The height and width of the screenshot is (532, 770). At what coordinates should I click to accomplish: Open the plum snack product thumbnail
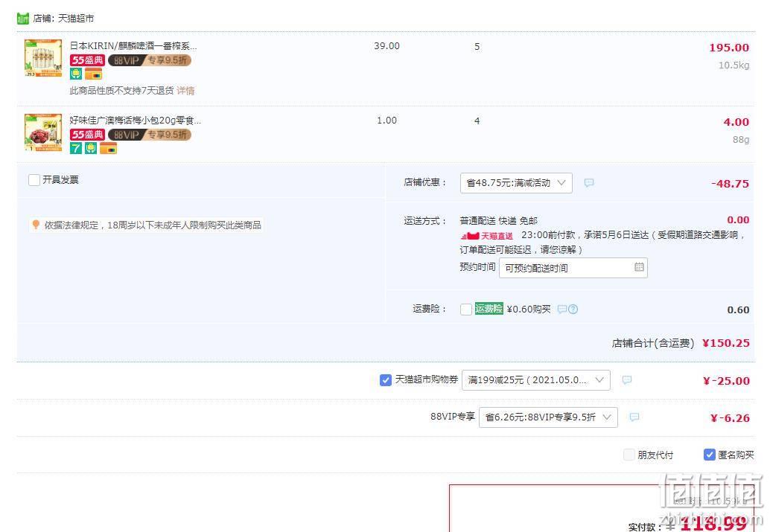[x=43, y=132]
